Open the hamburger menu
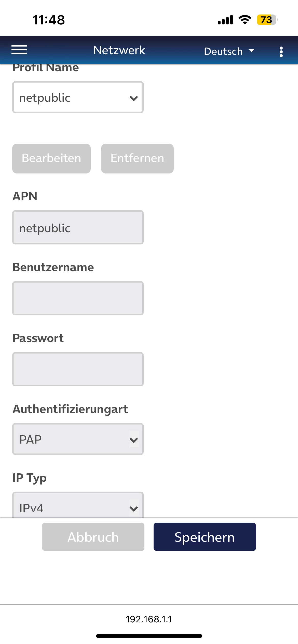This screenshot has height=644, width=298. pyautogui.click(x=19, y=50)
